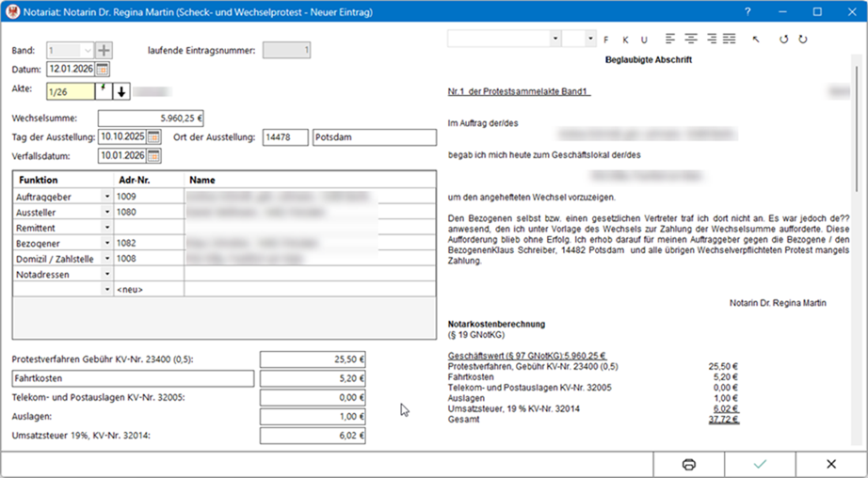868x478 pixels.
Task: Expand the Auftraggeber function dropdown
Action: (x=106, y=197)
